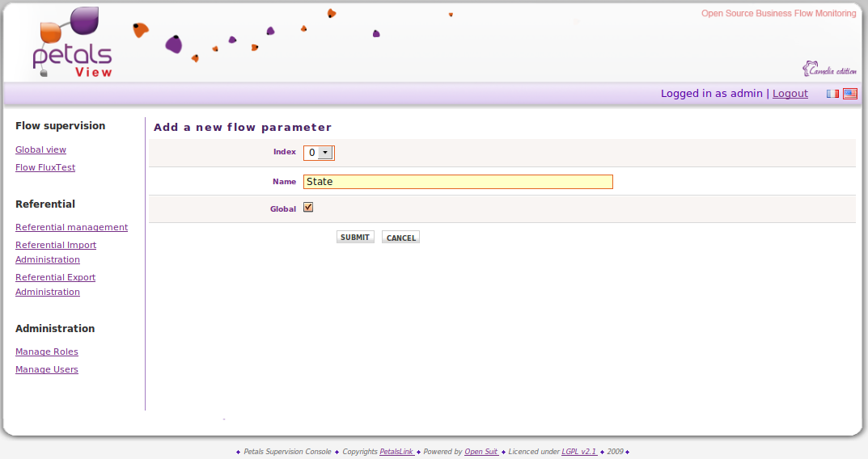868x459 pixels.
Task: Switch language using the French flag
Action: pyautogui.click(x=832, y=94)
